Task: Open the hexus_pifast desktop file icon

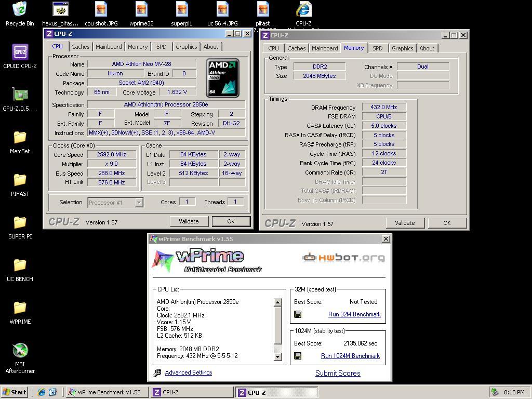Action: pos(60,14)
